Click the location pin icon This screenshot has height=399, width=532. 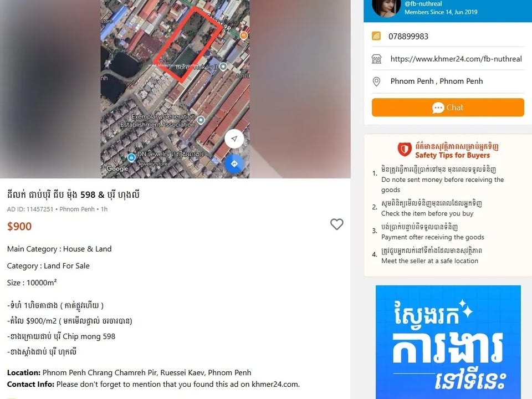(376, 81)
